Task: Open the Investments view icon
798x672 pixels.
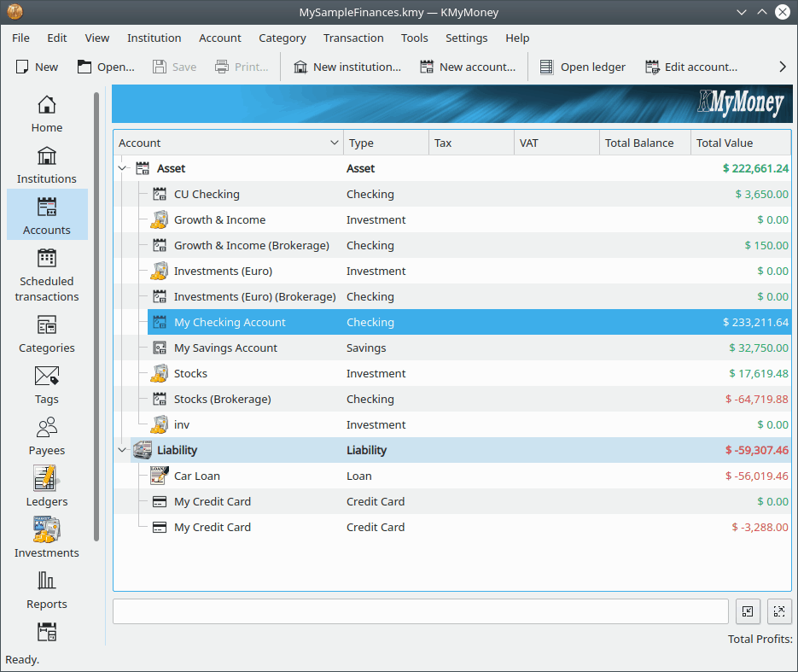Action: (x=47, y=529)
